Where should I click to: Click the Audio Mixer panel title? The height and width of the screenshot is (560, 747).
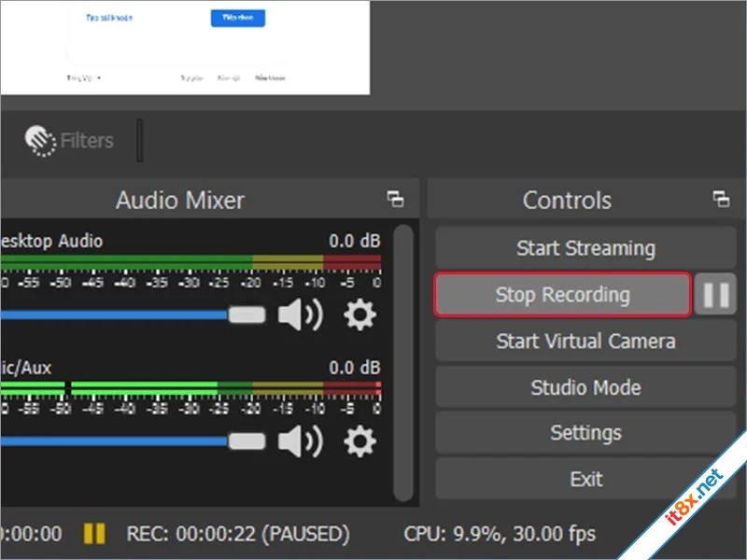click(x=180, y=200)
